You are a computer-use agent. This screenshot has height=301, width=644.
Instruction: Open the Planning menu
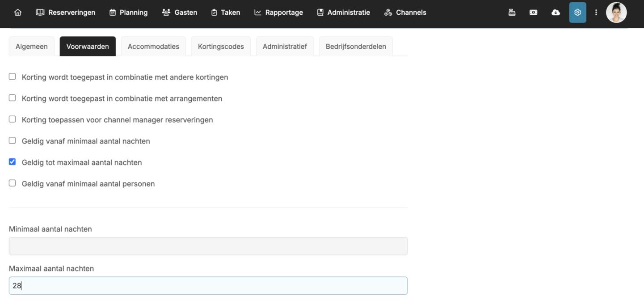click(x=129, y=13)
